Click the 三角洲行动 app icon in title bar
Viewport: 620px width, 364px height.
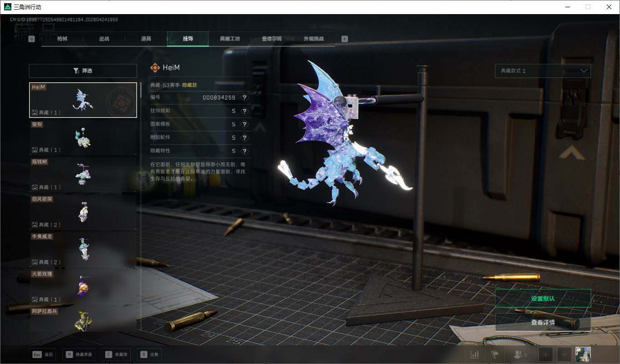click(x=7, y=7)
